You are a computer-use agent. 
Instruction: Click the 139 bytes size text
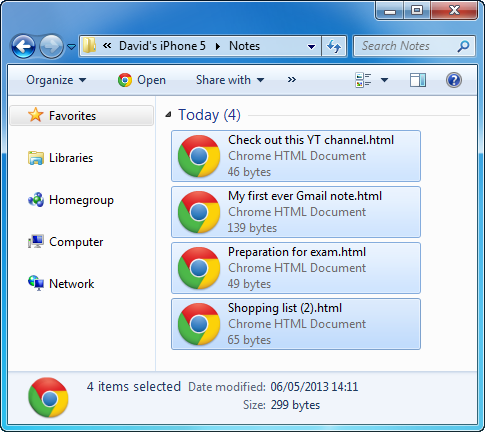coord(252,228)
